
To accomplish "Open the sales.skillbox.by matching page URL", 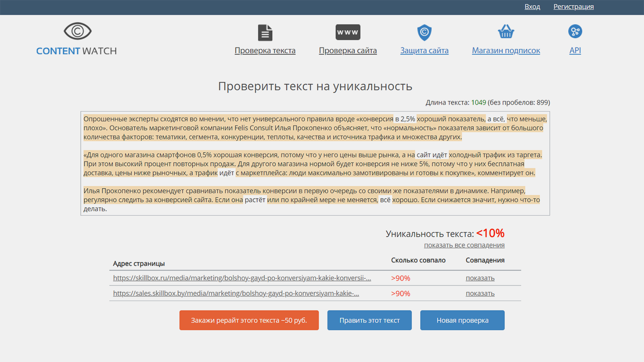I will tap(236, 293).
